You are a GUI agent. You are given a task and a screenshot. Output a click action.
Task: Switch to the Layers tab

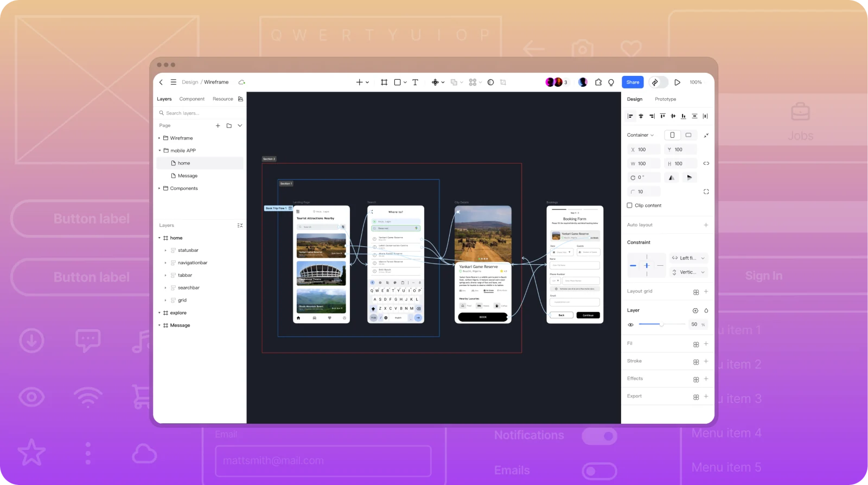point(164,99)
